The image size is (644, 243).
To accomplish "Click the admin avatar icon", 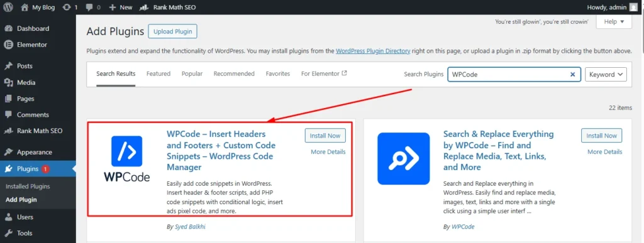I will coord(634,7).
